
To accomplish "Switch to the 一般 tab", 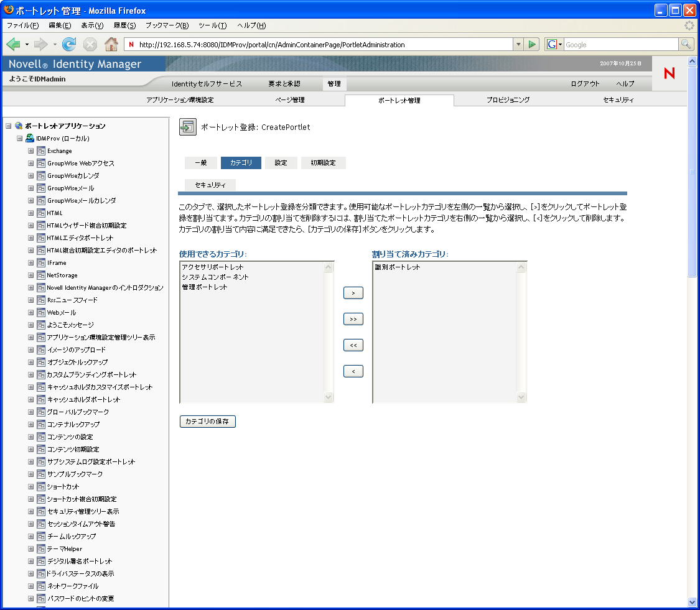I will (201, 163).
